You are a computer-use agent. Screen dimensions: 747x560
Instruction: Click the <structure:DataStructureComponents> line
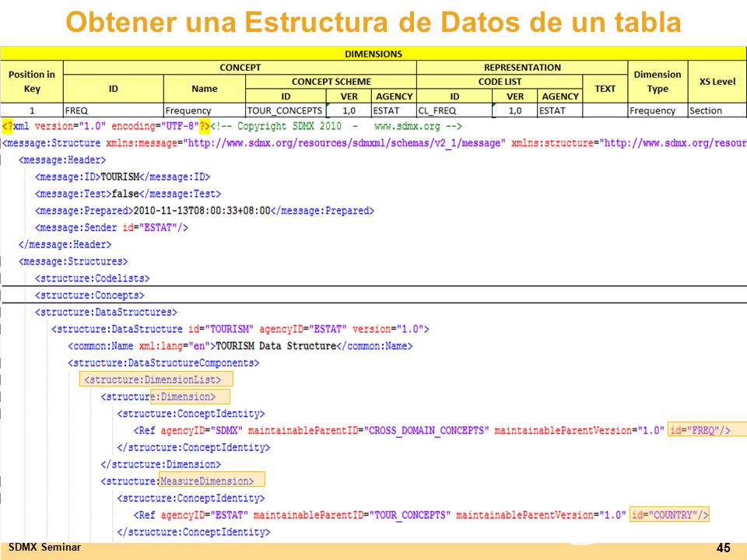click(x=163, y=363)
